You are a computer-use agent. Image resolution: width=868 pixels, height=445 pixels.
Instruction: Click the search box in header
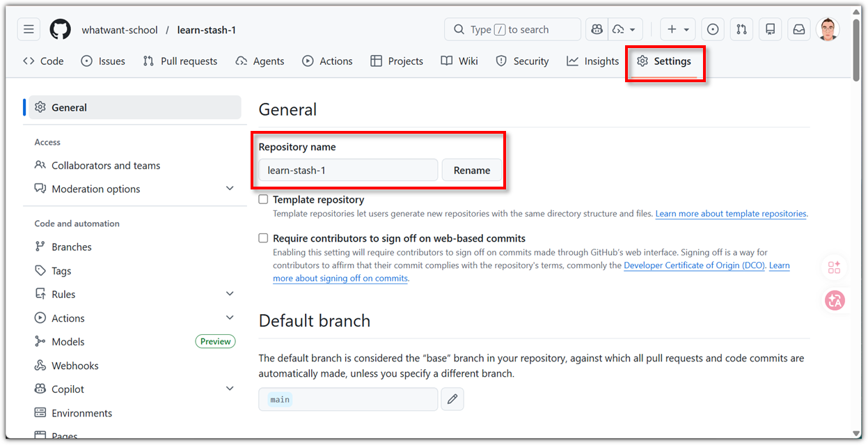[x=512, y=29]
